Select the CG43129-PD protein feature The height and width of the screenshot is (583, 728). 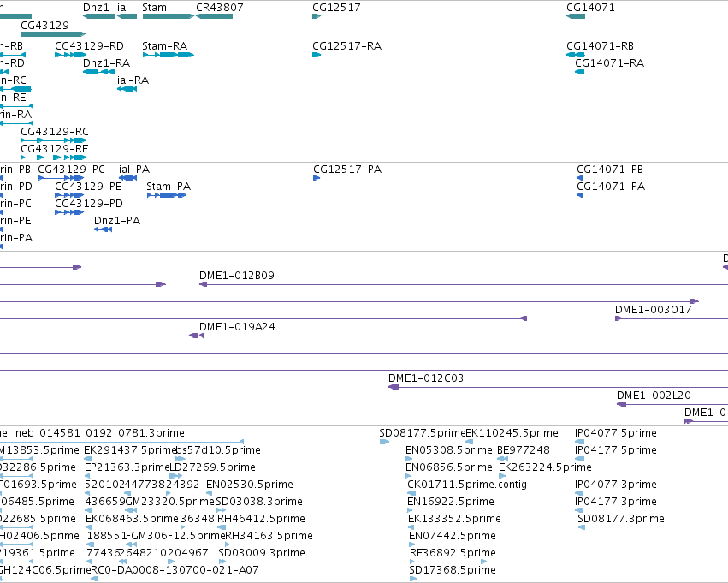coord(69,212)
